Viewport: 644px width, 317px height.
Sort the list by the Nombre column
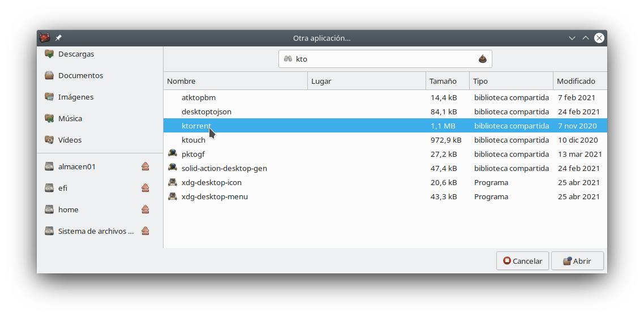(x=235, y=81)
